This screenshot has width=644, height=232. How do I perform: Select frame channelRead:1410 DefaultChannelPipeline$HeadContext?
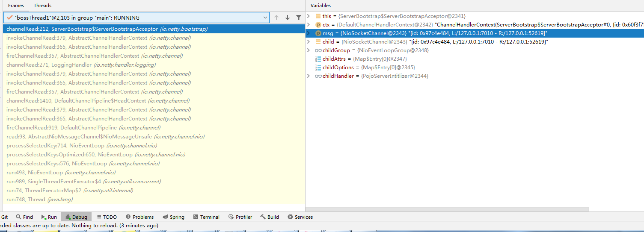tap(154, 101)
